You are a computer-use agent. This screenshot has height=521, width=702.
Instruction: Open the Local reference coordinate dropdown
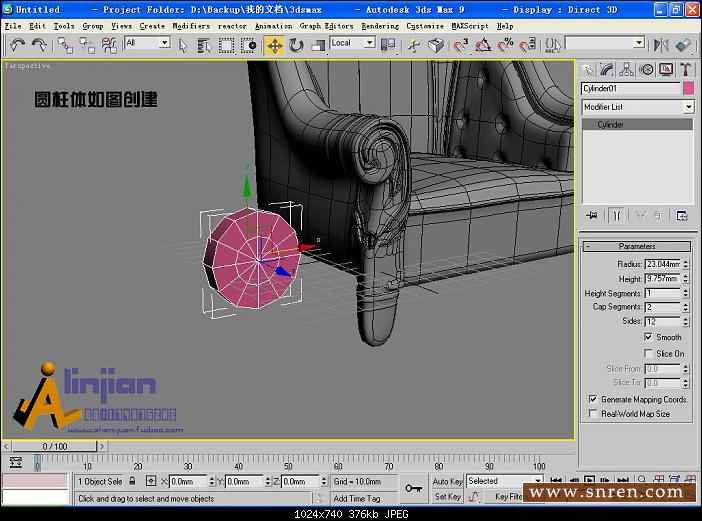[x=352, y=43]
